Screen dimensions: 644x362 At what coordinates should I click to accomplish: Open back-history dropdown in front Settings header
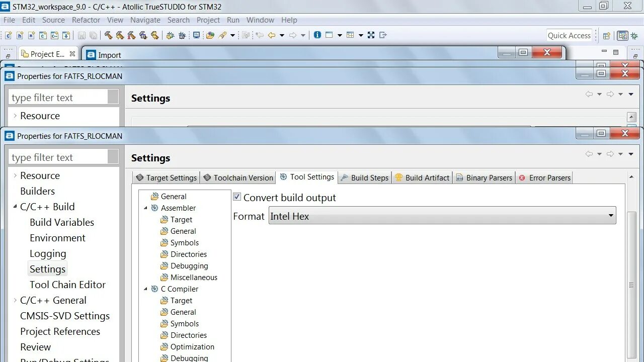pyautogui.click(x=599, y=154)
